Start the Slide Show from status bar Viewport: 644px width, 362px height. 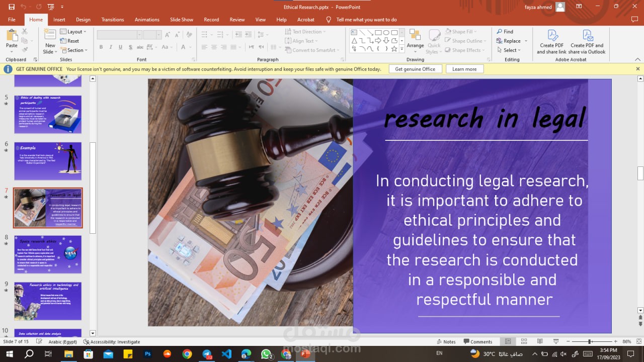click(x=556, y=341)
